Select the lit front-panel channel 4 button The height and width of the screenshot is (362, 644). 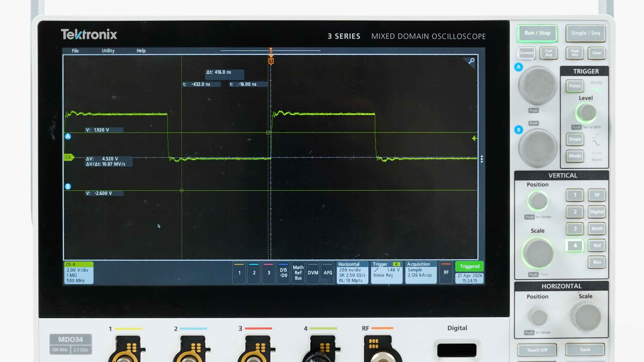coord(575,246)
